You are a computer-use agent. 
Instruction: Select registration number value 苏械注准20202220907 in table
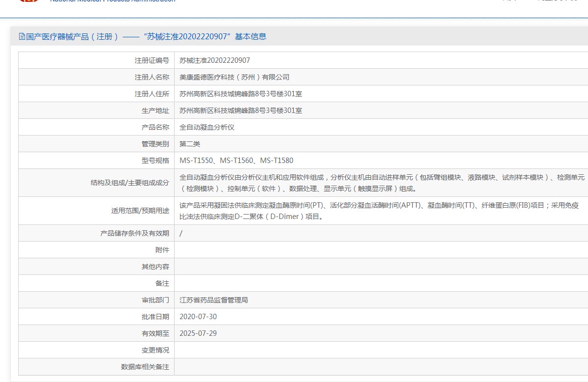[x=214, y=60]
